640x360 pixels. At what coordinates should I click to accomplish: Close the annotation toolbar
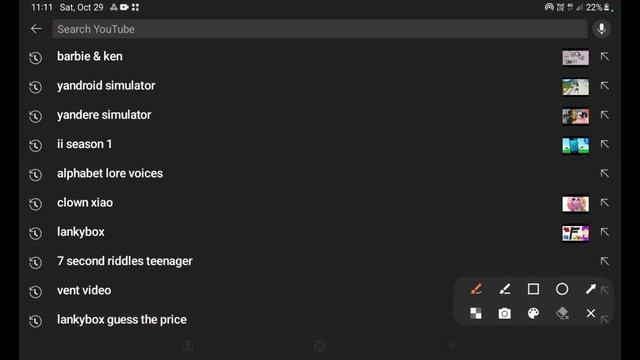(x=591, y=313)
